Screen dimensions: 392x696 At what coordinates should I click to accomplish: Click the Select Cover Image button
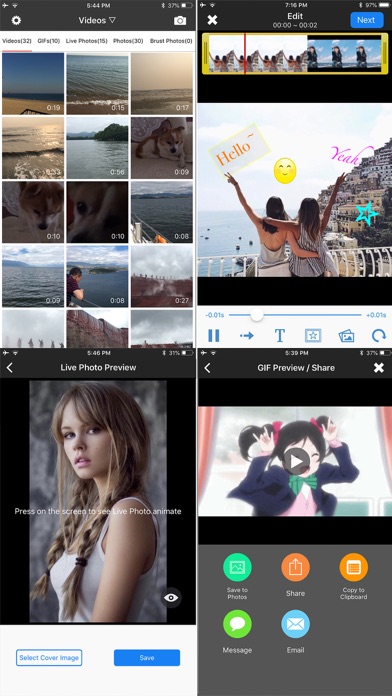click(x=49, y=658)
